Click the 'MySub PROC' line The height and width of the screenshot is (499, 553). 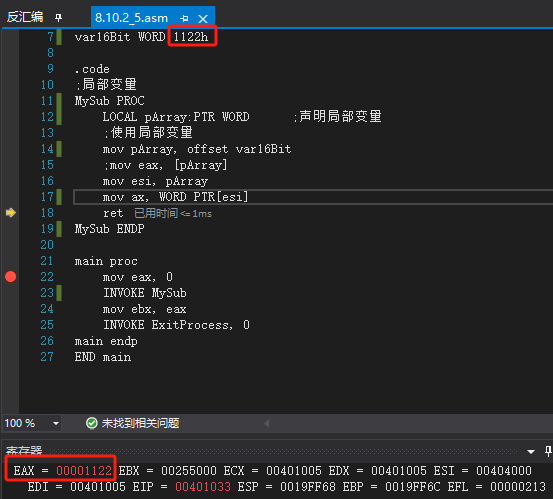109,101
